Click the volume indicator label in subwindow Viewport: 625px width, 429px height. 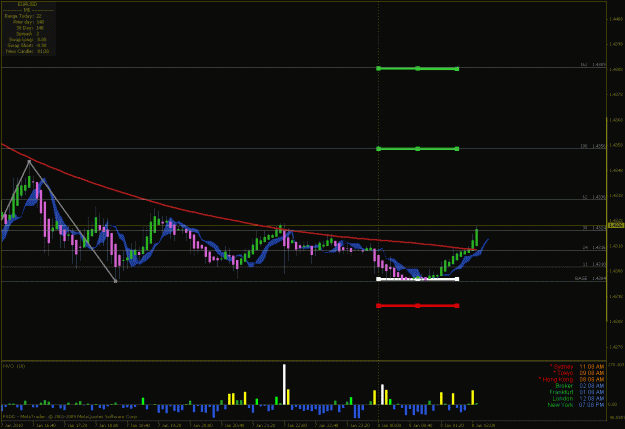[x=14, y=366]
